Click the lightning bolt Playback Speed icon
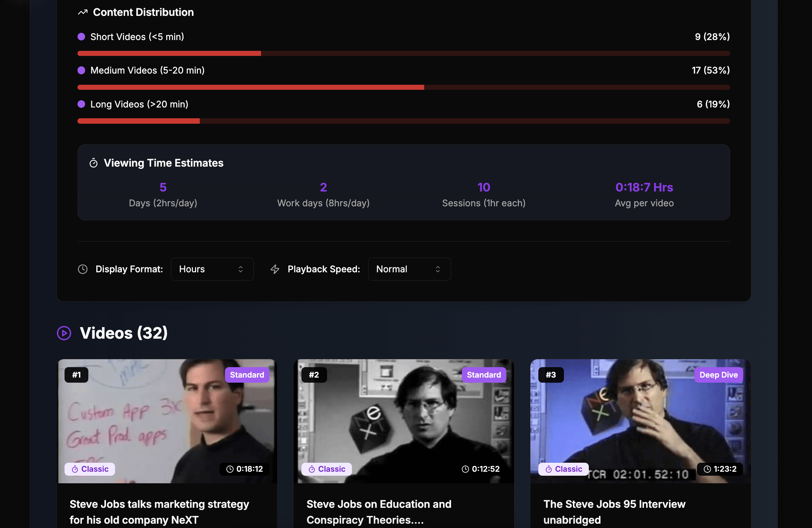 pos(275,269)
